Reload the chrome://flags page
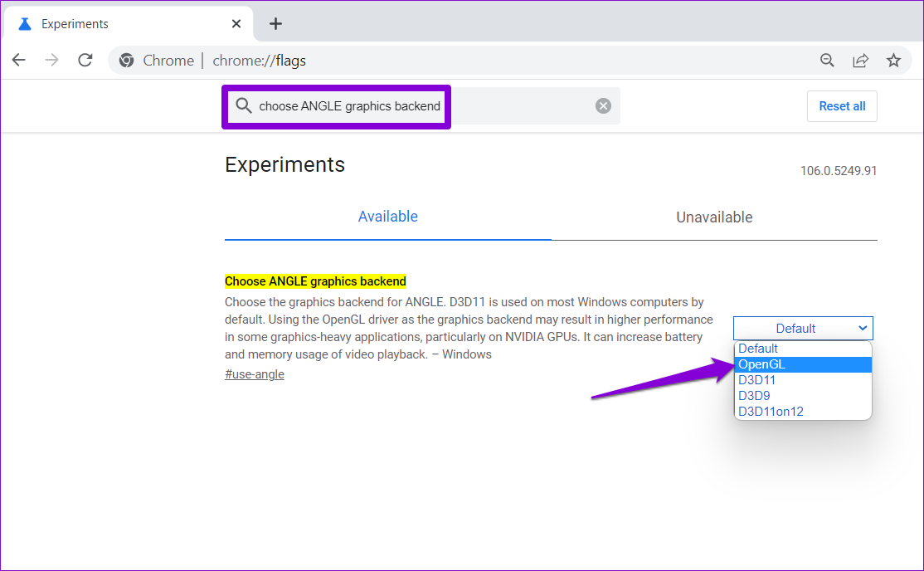The height and width of the screenshot is (571, 924). (85, 60)
